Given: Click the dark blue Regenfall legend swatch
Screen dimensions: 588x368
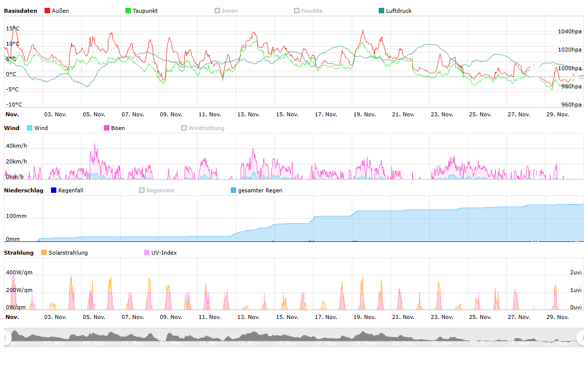Looking at the screenshot, I should [x=54, y=190].
